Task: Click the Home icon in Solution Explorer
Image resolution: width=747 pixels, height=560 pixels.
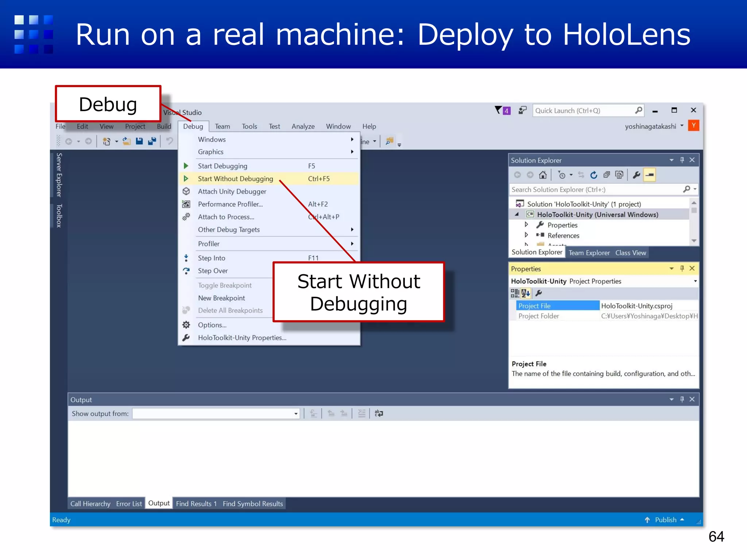Action: [x=543, y=175]
